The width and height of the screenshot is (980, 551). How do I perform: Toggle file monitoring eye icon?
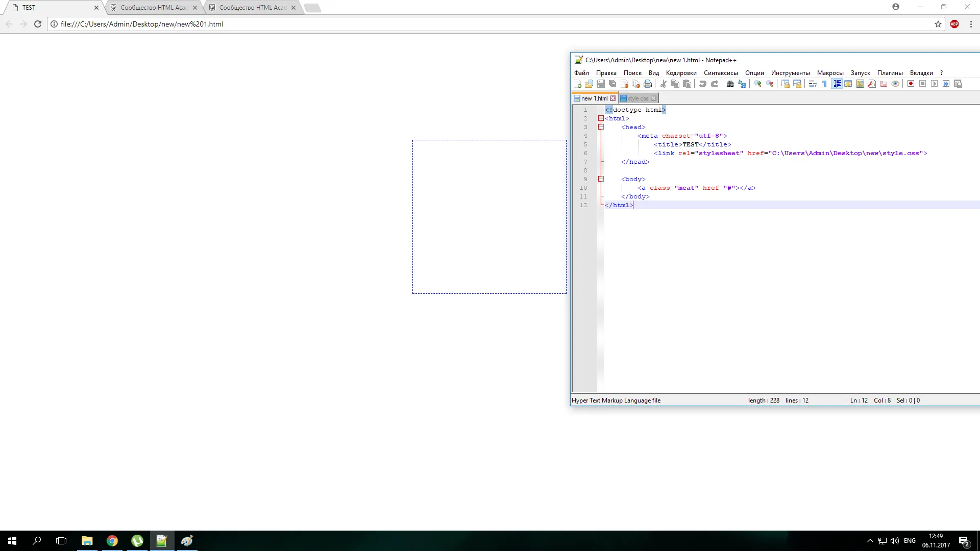pyautogui.click(x=895, y=84)
